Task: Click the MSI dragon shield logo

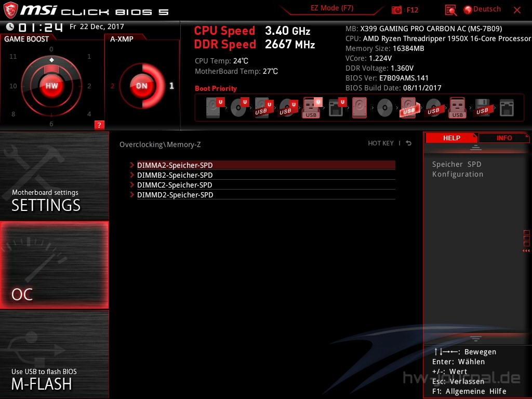Action: [10, 10]
